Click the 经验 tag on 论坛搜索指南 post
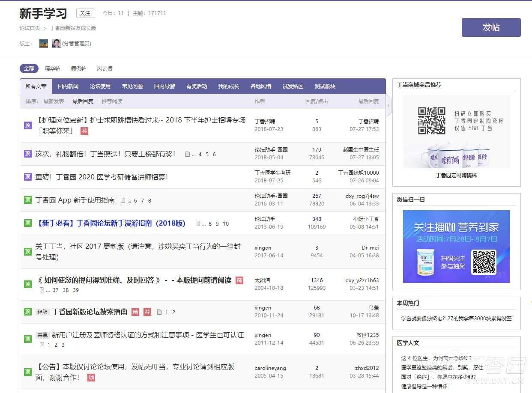 [x=42, y=312]
